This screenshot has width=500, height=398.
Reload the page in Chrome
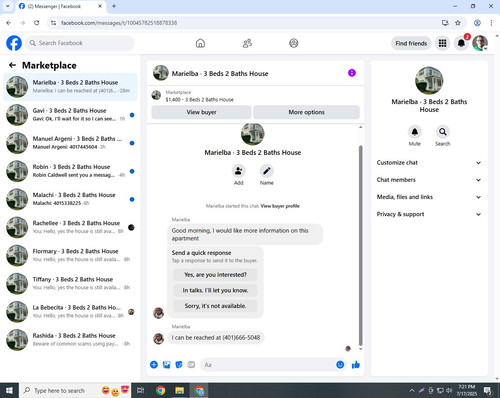coord(37,23)
